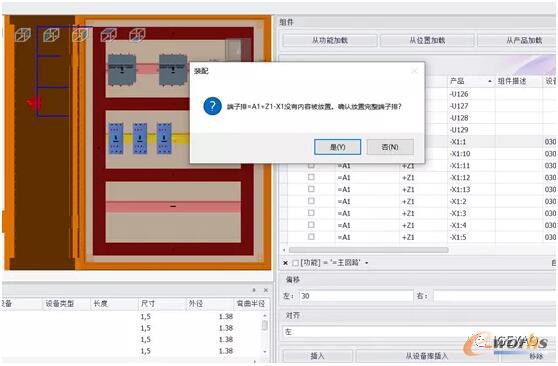Open the filter dropdown arrow next to 主回路
Image resolution: width=558 pixels, height=366 pixels.
367,263
